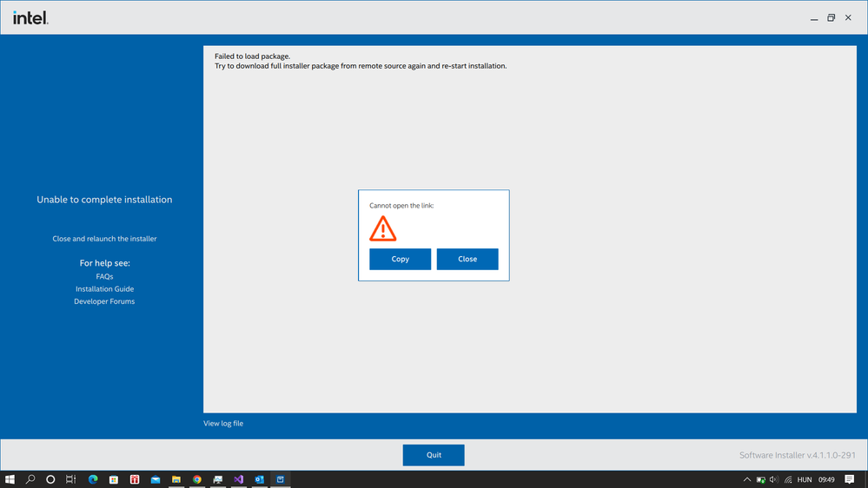Open Cortana from the taskbar

(50, 479)
